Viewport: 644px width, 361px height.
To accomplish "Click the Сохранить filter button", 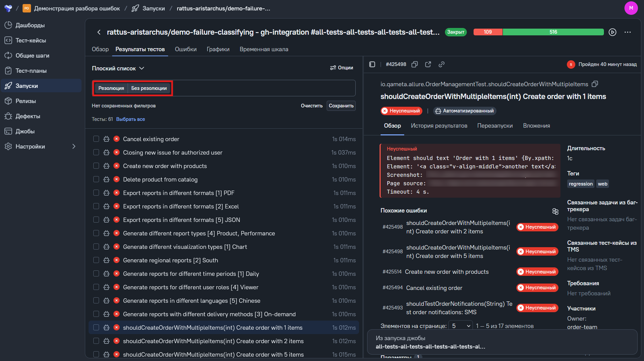I will click(341, 106).
